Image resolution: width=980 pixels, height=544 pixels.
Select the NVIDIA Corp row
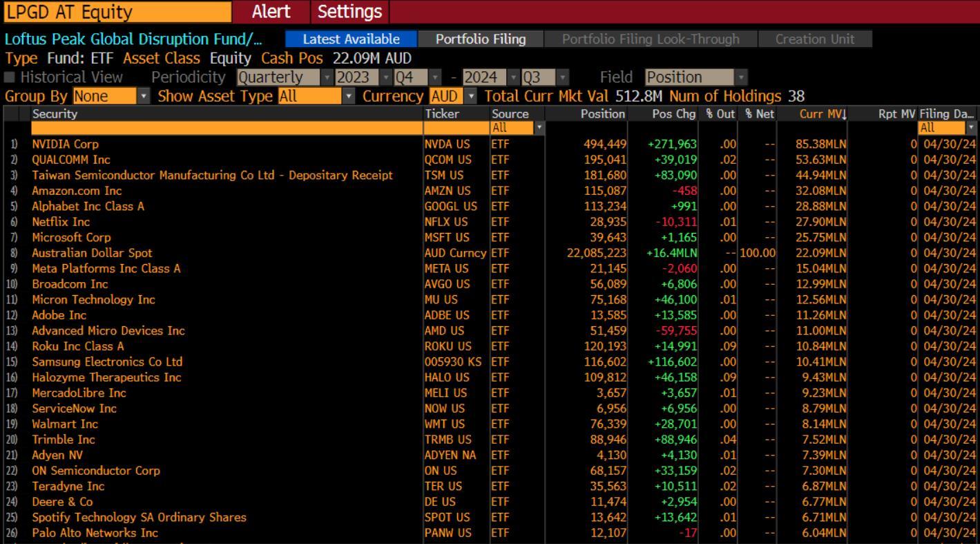490,144
